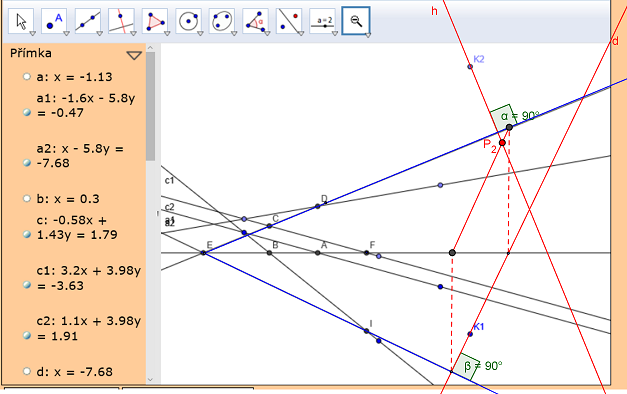Open the Perpendicular tool submenu arrow
Image resolution: width=627 pixels, height=394 pixels.
(x=133, y=34)
